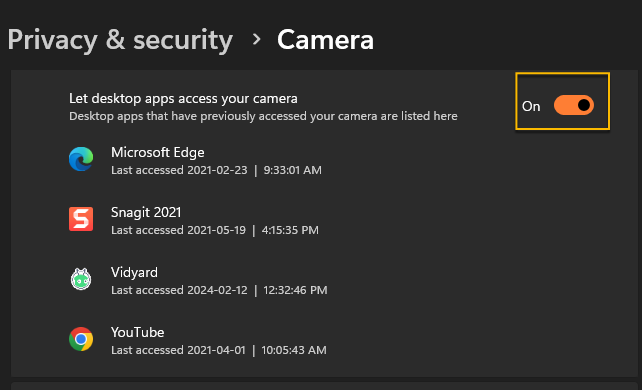Click the Camera breadcrumb title
642x390 pixels.
326,40
